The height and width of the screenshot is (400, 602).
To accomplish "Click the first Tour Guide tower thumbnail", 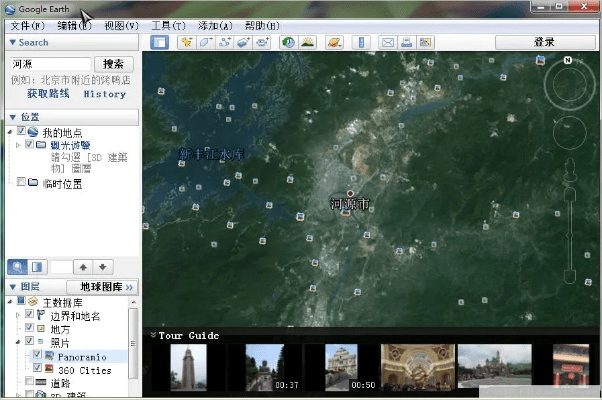I will pos(188,367).
